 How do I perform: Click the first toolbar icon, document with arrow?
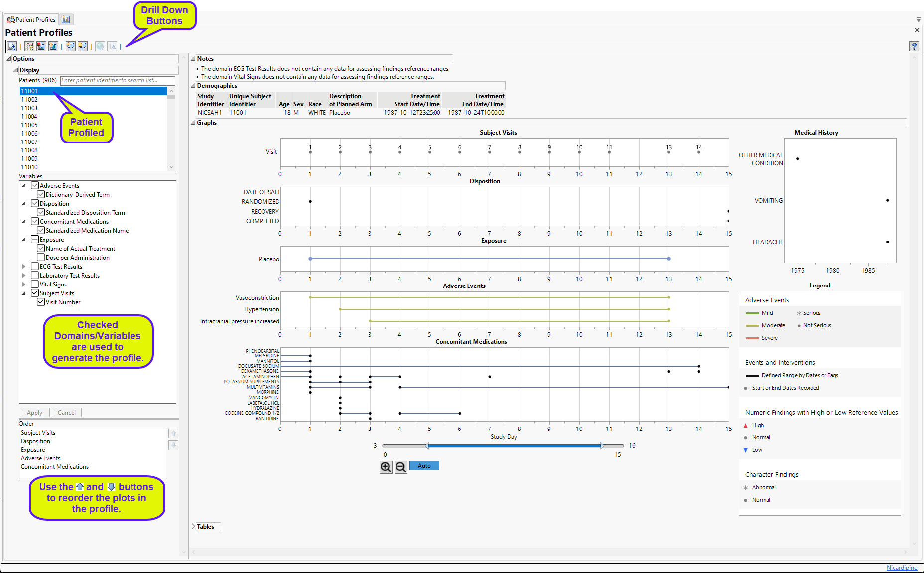tap(12, 46)
